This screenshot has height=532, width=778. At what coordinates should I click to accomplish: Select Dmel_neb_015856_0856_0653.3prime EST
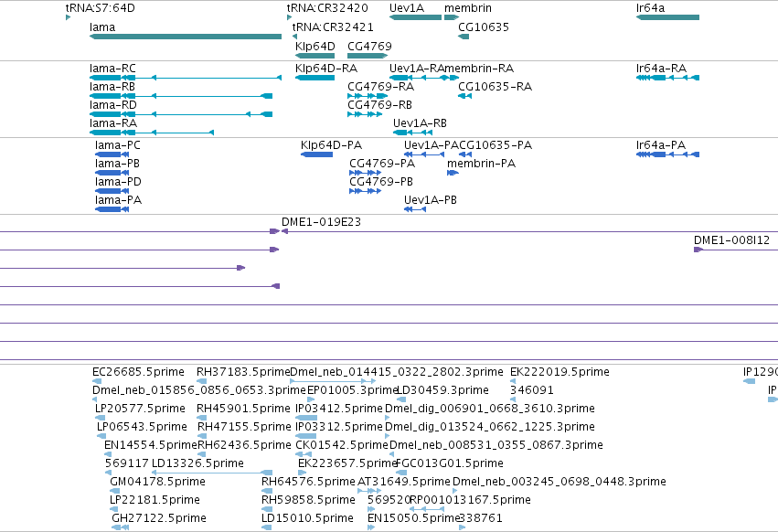[x=199, y=390]
